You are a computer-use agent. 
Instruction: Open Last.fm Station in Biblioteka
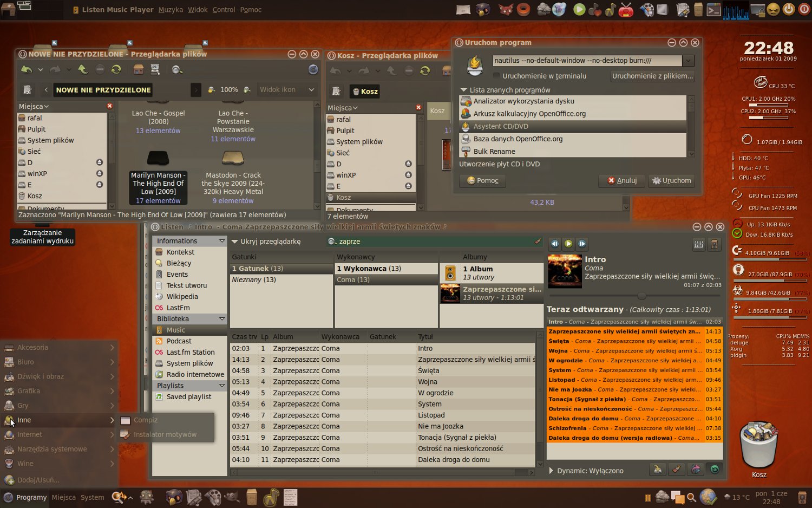click(191, 352)
